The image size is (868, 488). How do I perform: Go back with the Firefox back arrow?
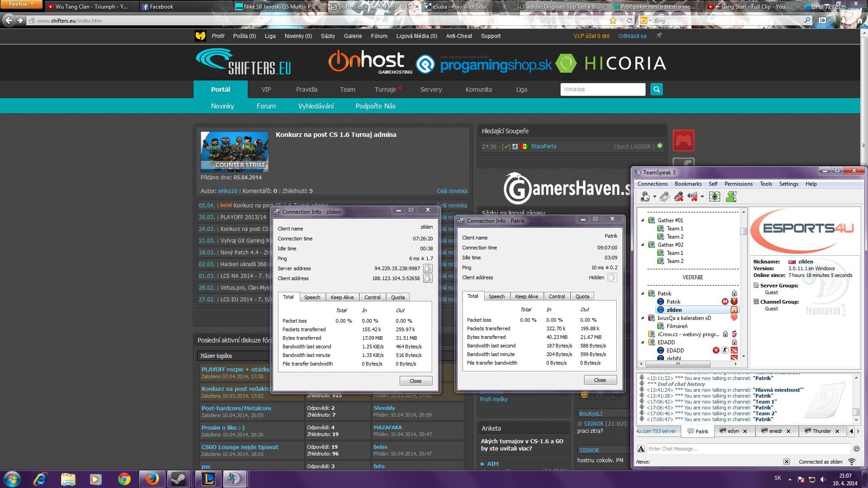click(9, 20)
